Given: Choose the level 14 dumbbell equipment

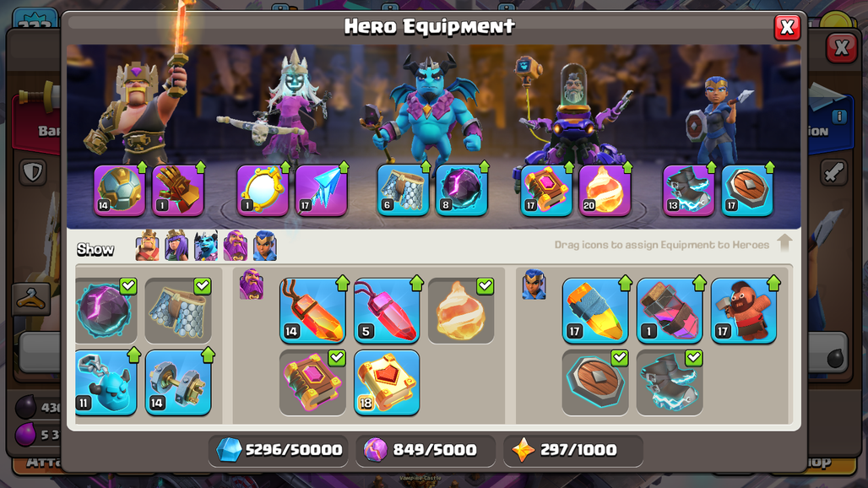Looking at the screenshot, I should click(x=178, y=382).
